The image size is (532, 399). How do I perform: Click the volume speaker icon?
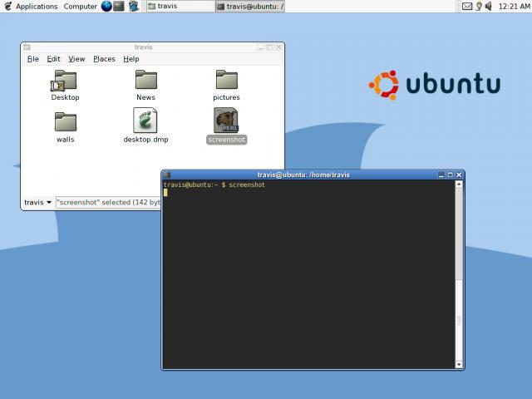tap(489, 7)
